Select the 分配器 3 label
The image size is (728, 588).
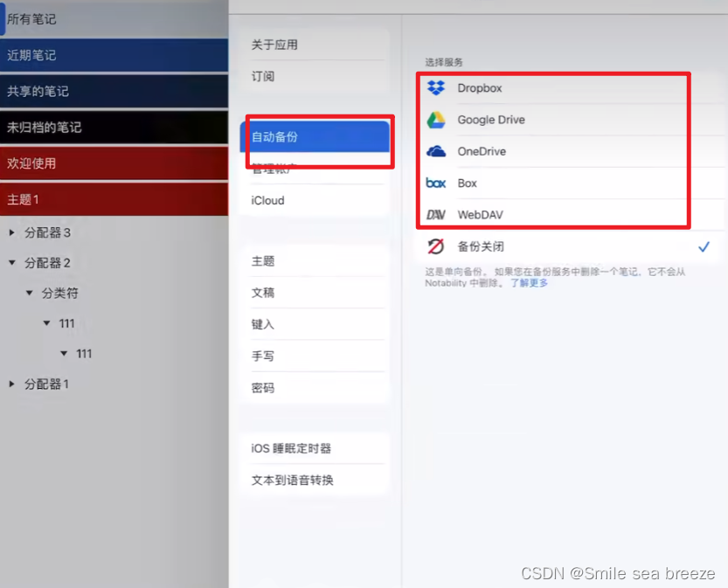tap(47, 232)
